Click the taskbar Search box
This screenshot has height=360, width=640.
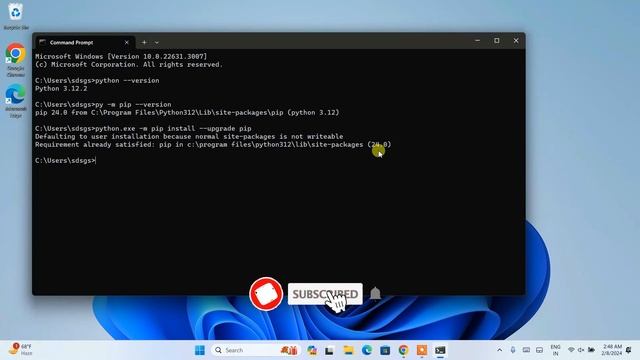[256, 350]
